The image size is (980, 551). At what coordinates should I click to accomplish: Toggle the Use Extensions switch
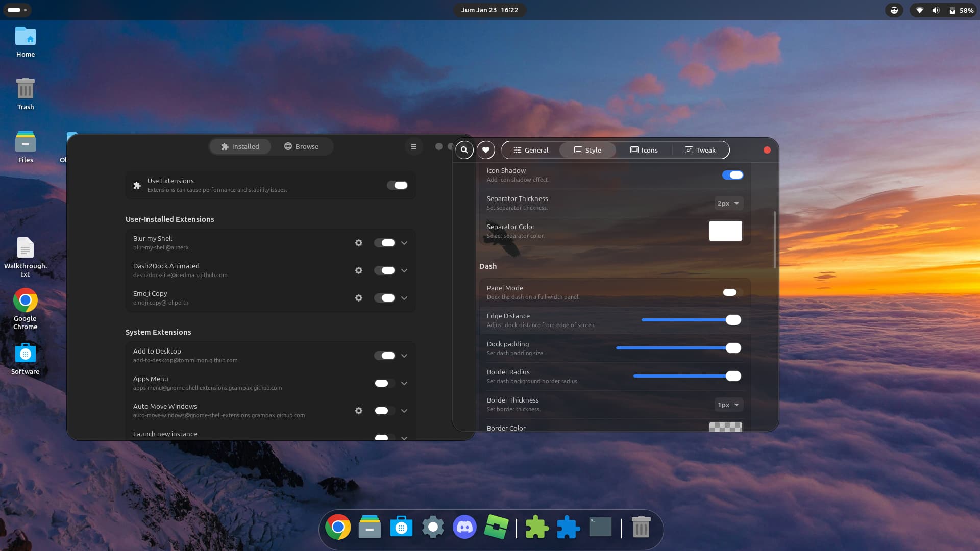click(397, 185)
